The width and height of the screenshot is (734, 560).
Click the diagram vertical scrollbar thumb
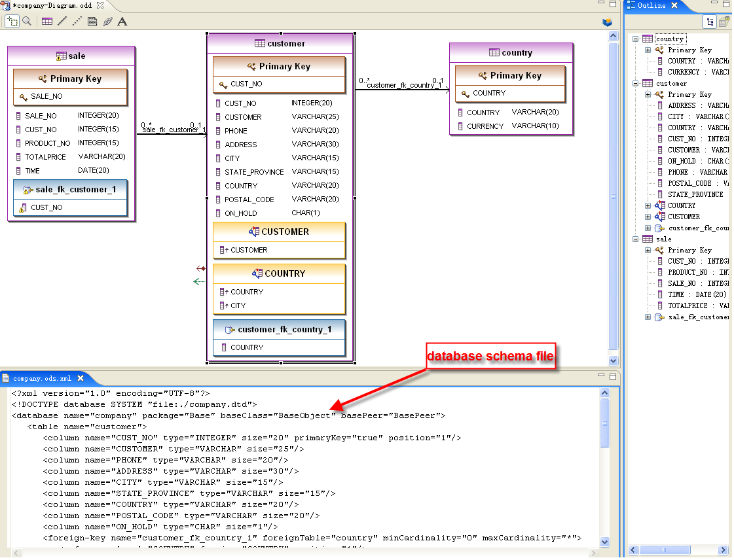[x=613, y=196]
